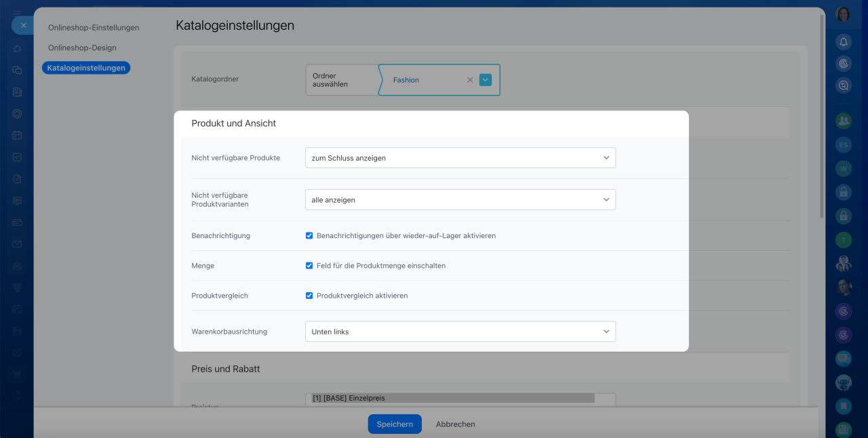Screen dimensions: 868x438
Task: Click the Speichern button
Action: click(x=395, y=424)
